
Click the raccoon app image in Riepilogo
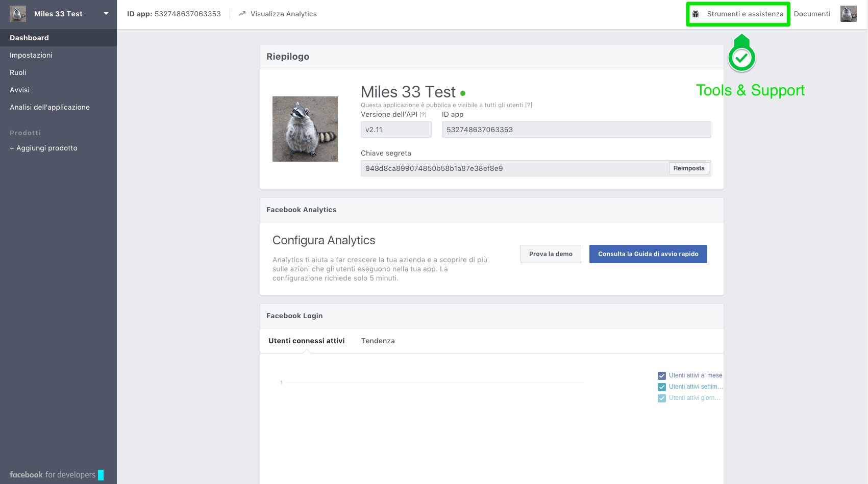point(305,129)
